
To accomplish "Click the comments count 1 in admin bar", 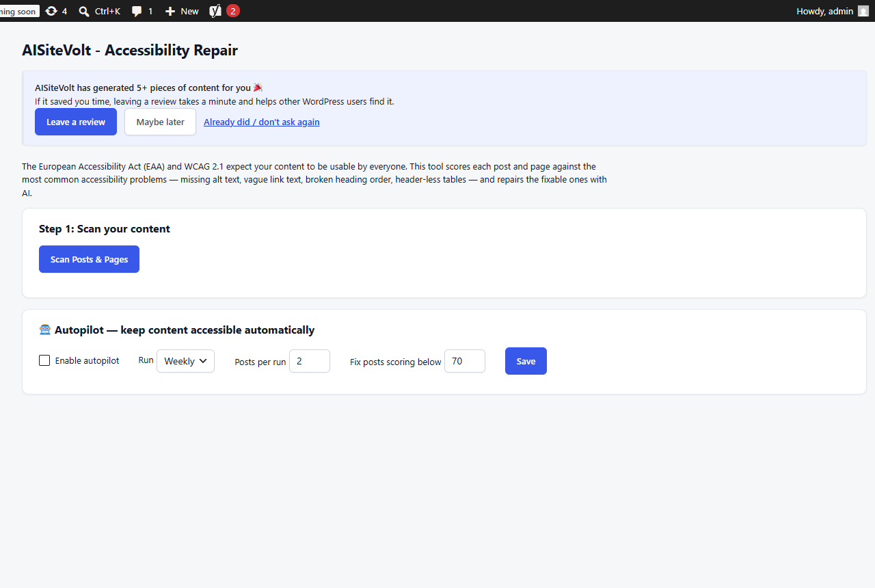I will (150, 11).
